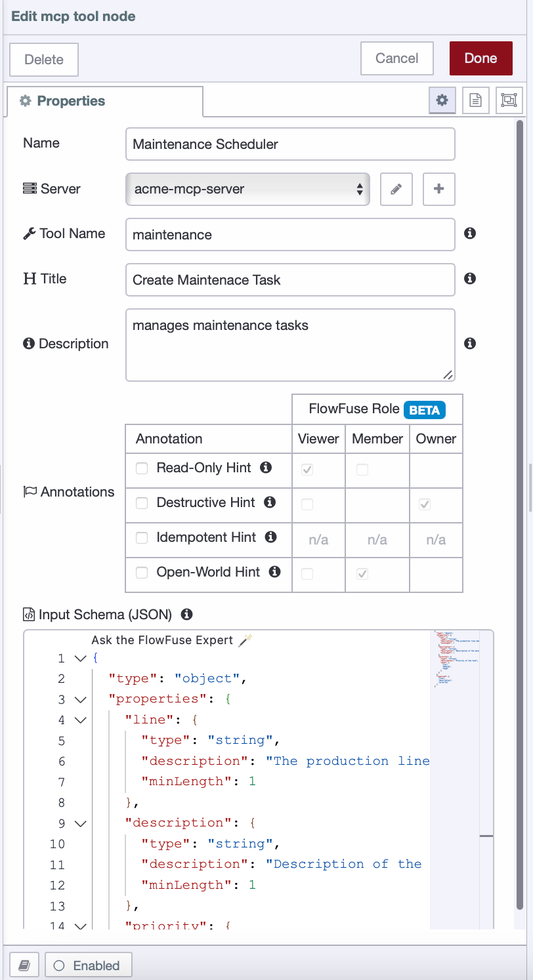Click the info icon beside Tool Name
The height and width of the screenshot is (980, 533).
(470, 233)
